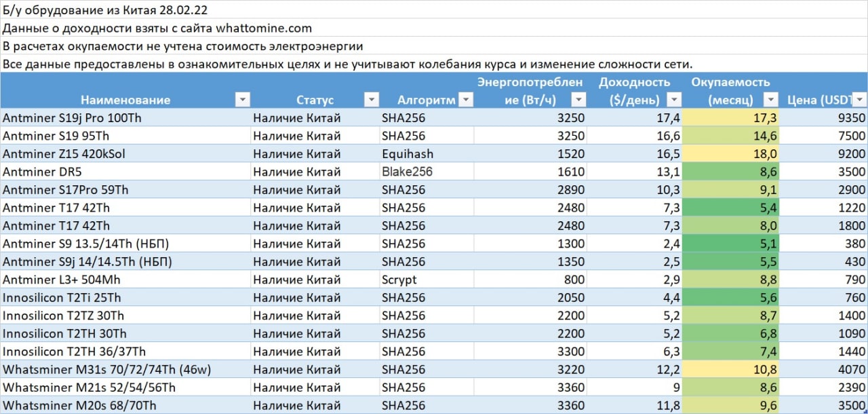Screen dimensions: 868x414
Task: Select cell 'Antminer S19 95Th'
Action: coord(125,136)
